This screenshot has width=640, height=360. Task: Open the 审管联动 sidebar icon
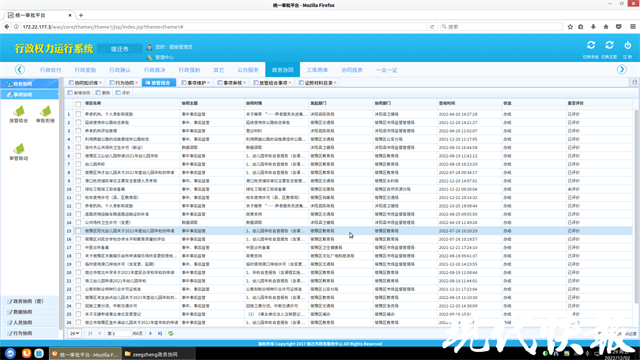pyautogui.click(x=18, y=152)
